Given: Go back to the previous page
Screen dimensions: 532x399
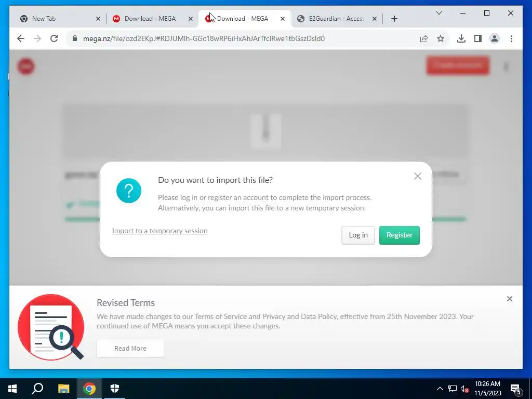Looking at the screenshot, I should [x=21, y=38].
